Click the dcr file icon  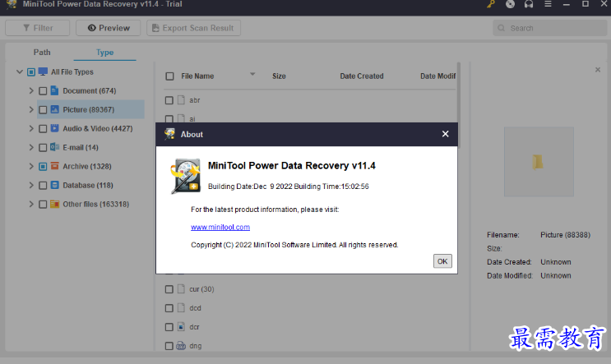tap(181, 327)
